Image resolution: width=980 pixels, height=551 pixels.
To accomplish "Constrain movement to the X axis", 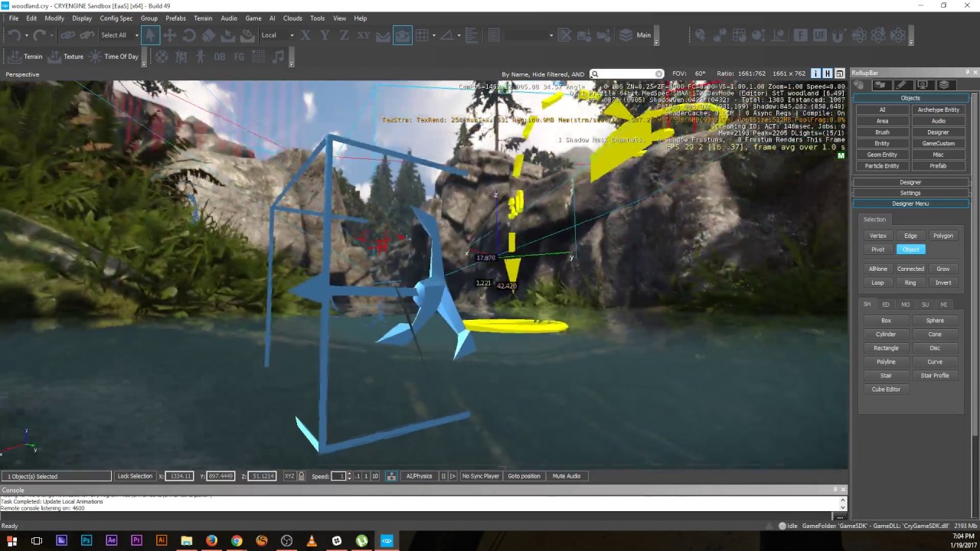I will [x=305, y=35].
